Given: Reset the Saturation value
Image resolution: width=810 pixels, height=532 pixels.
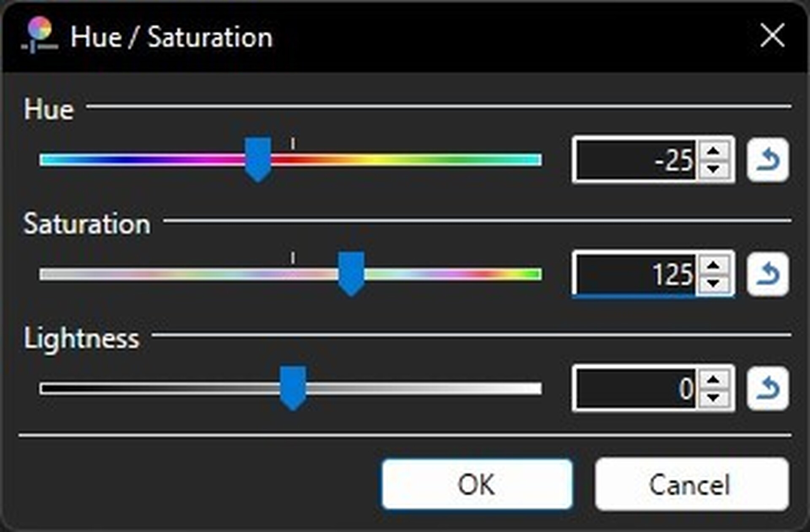Looking at the screenshot, I should 767,275.
